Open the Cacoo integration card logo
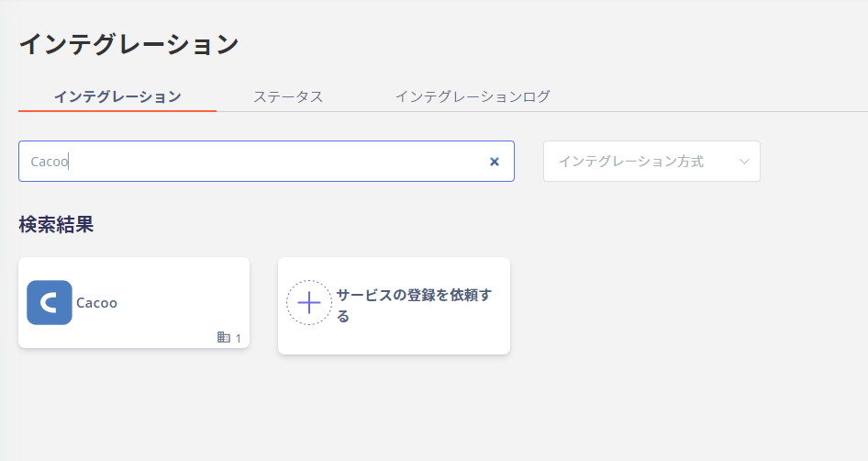This screenshot has width=868, height=461. click(x=50, y=302)
